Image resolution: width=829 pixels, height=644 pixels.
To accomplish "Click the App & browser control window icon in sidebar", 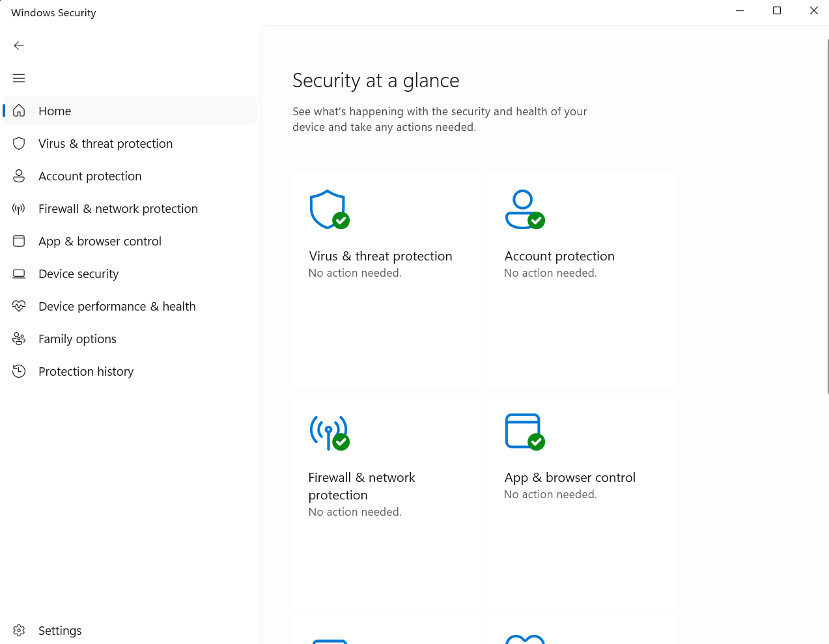I will (x=19, y=241).
